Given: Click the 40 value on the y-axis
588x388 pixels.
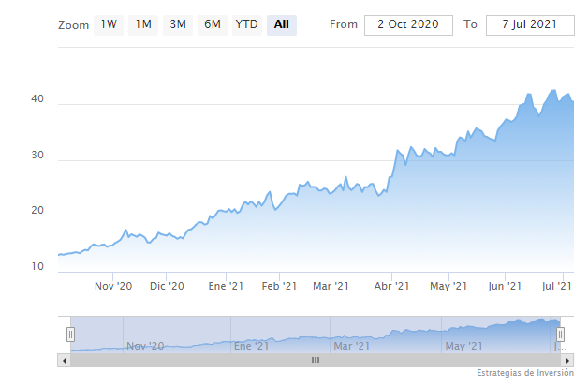Looking at the screenshot, I should click(37, 99).
